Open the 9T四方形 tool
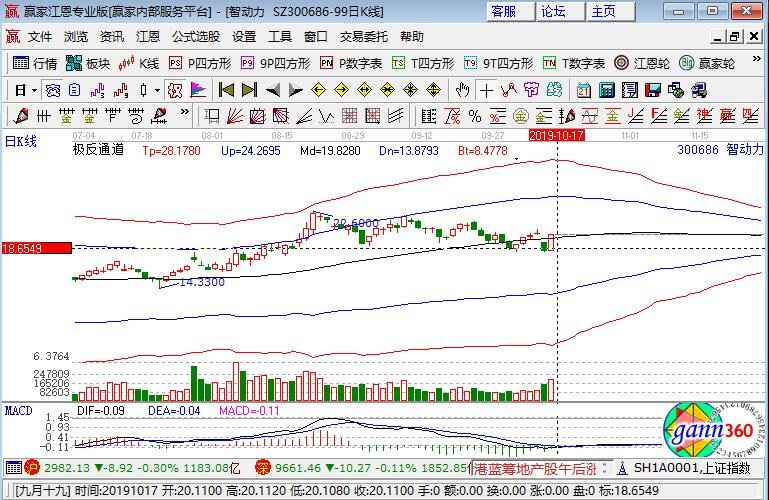This screenshot has width=769, height=500. 498,63
